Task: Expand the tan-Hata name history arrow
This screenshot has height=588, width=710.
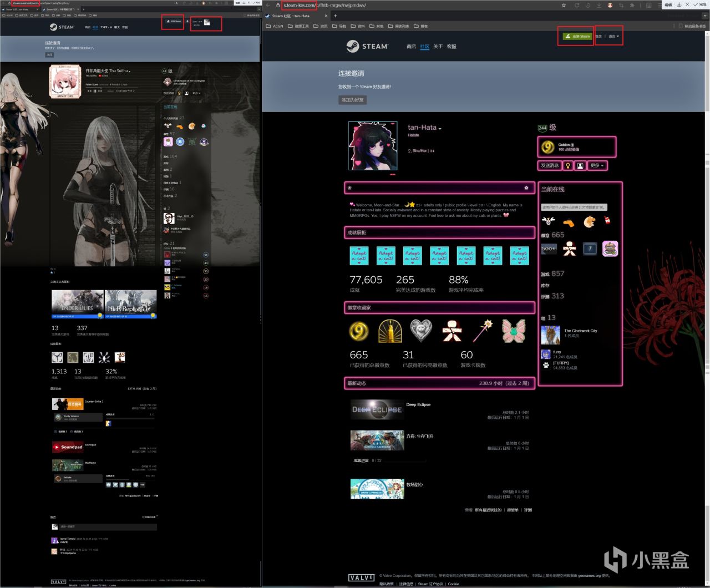Action: tap(440, 129)
